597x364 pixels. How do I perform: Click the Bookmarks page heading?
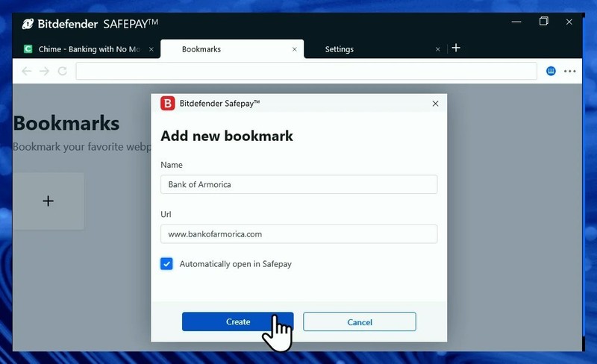66,123
